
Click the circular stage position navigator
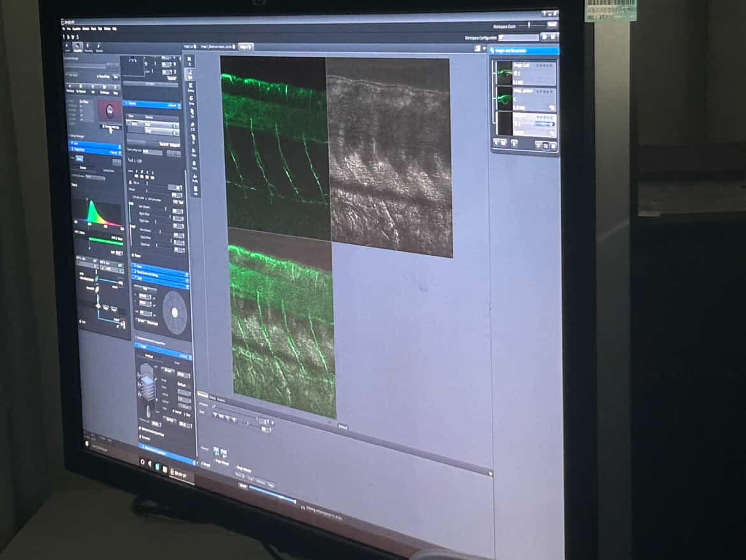click(x=175, y=312)
